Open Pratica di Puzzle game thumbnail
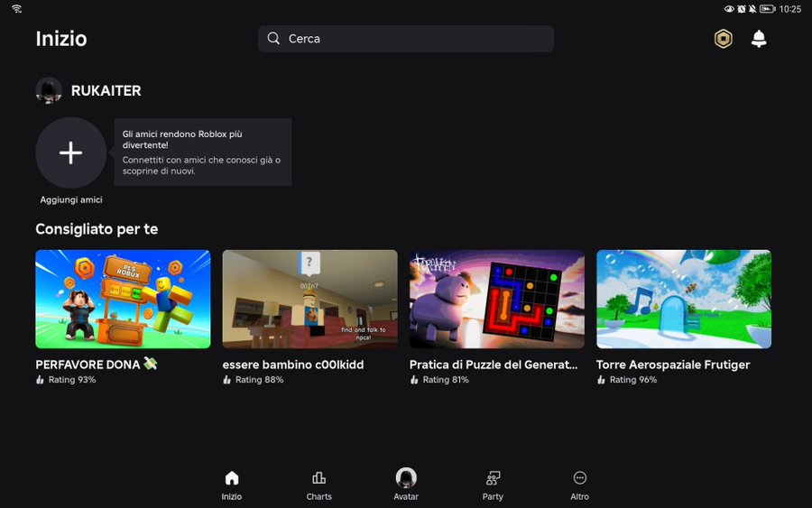 (x=496, y=300)
